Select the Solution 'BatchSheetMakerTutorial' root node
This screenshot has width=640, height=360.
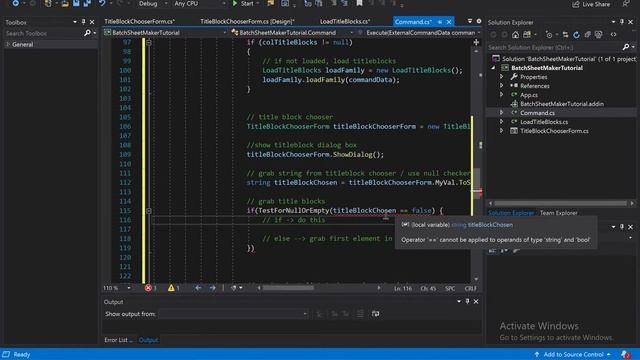point(569,59)
